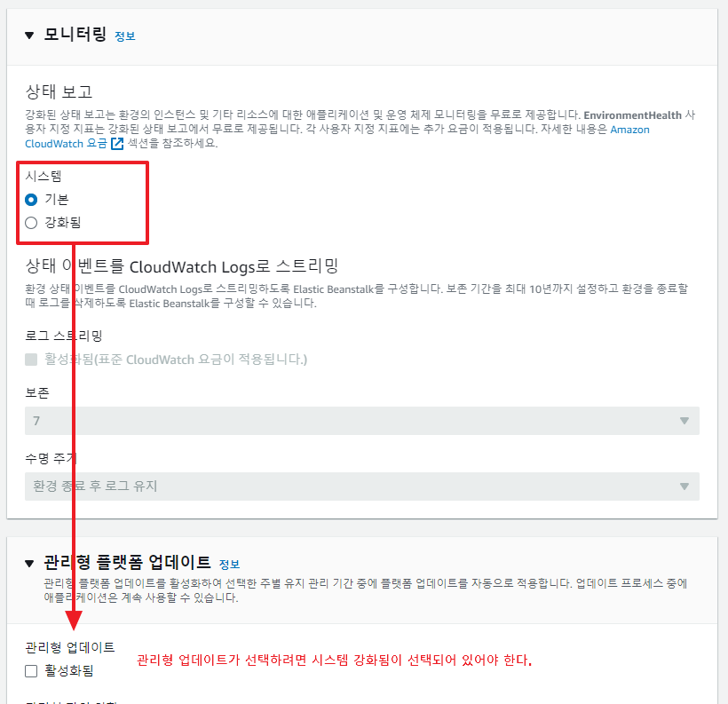Click the 관리형 플랫폼 업데이트 heading text
Screen dimensions: 728x704
point(128,562)
